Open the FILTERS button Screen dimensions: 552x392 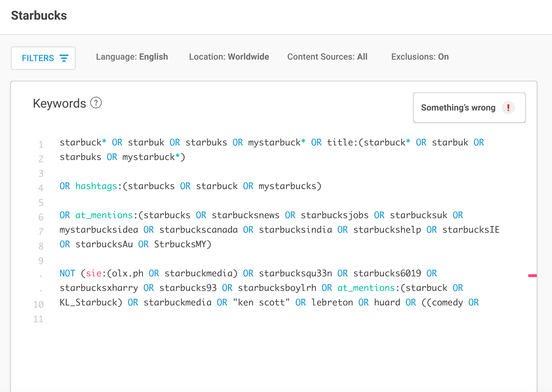click(43, 58)
